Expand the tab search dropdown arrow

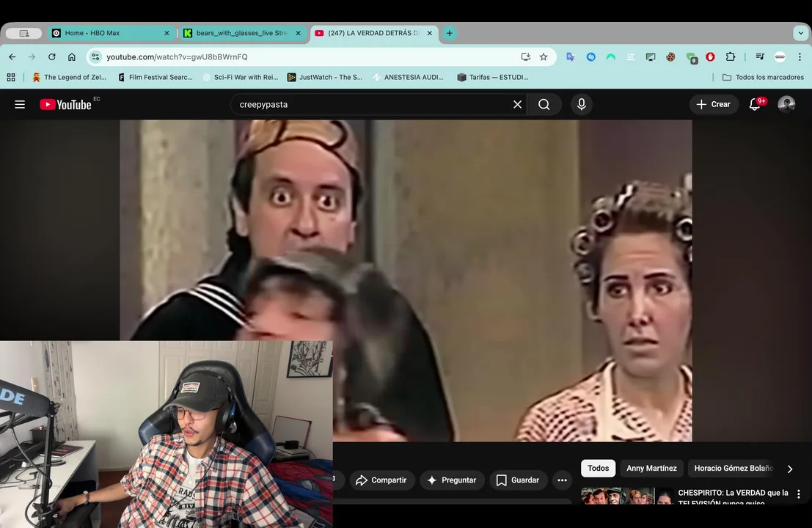pyautogui.click(x=800, y=33)
